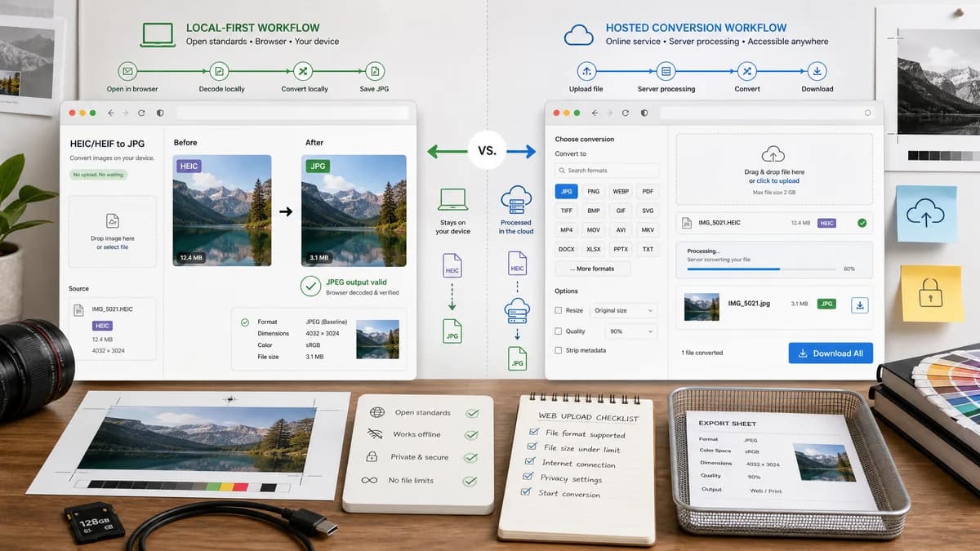The width and height of the screenshot is (980, 551).
Task: Select the Open in browser workflow step icon
Action: [127, 70]
